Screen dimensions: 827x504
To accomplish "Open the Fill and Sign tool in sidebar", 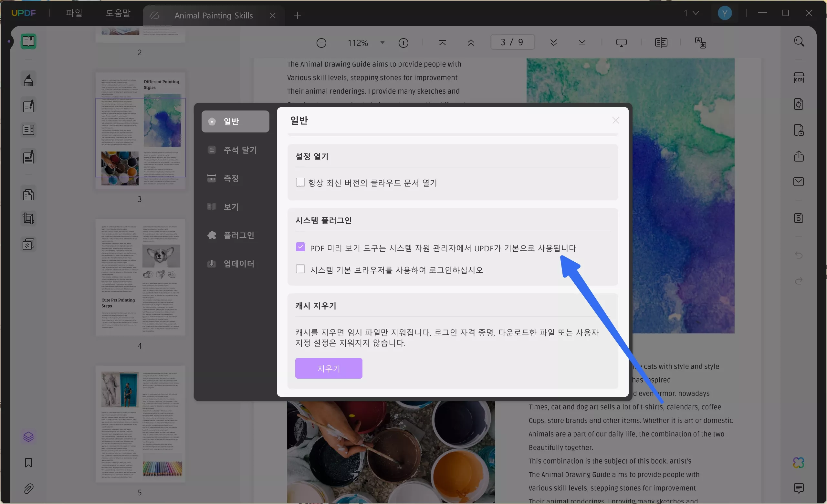I will point(28,157).
